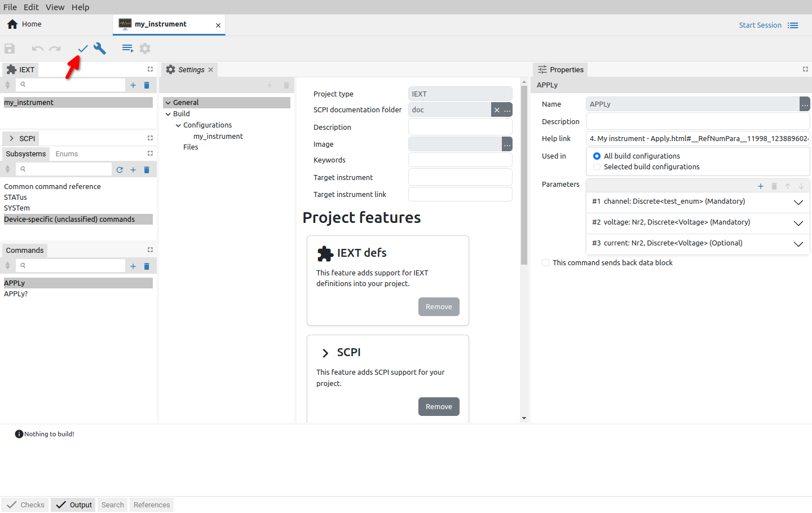The height and width of the screenshot is (513, 812).
Task: Enable This command sends back data block
Action: tap(545, 263)
